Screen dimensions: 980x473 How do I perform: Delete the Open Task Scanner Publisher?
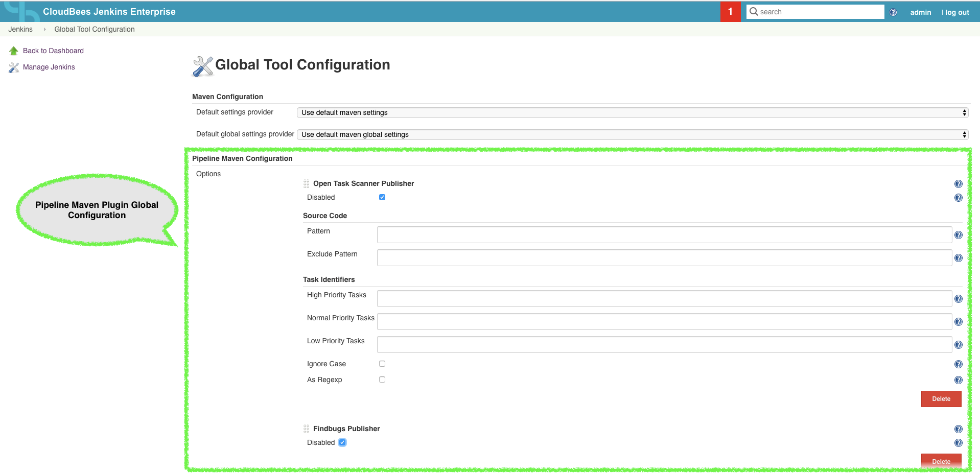click(x=941, y=399)
